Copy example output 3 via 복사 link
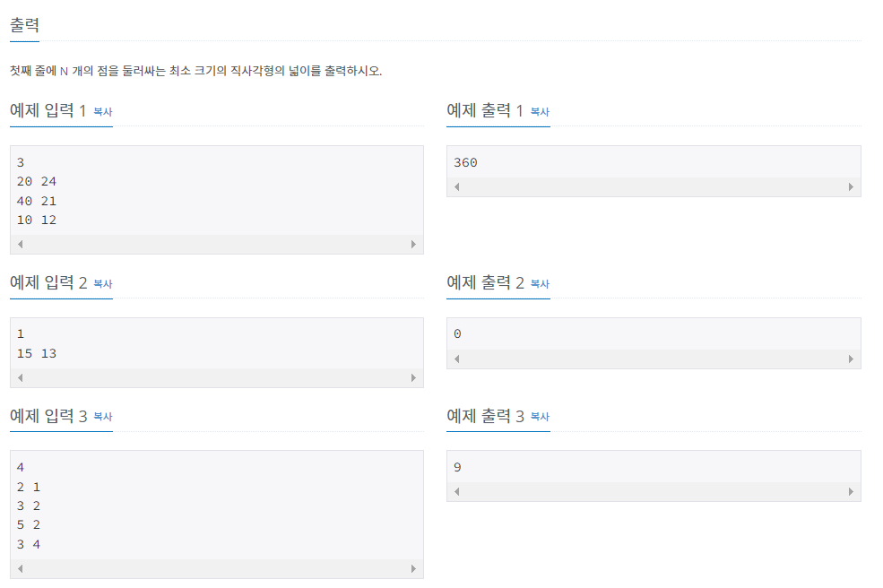The image size is (883, 588). click(540, 416)
